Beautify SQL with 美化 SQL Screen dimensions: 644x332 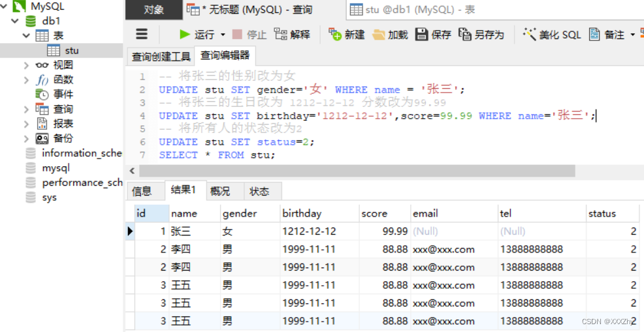(552, 35)
